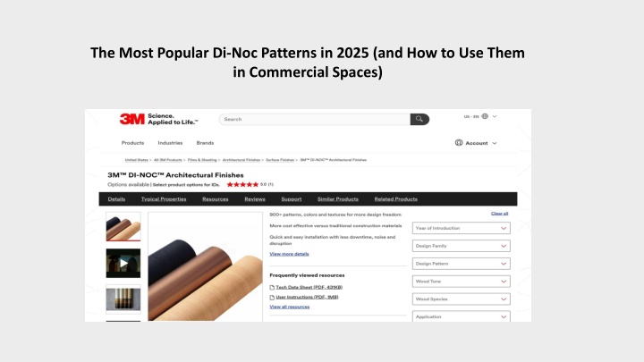Switch to the Reviews tab
The height and width of the screenshot is (362, 644).
(255, 199)
